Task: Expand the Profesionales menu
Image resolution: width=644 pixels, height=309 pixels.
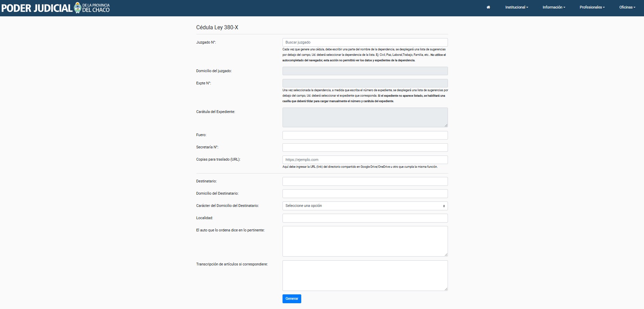Action: pos(592,7)
